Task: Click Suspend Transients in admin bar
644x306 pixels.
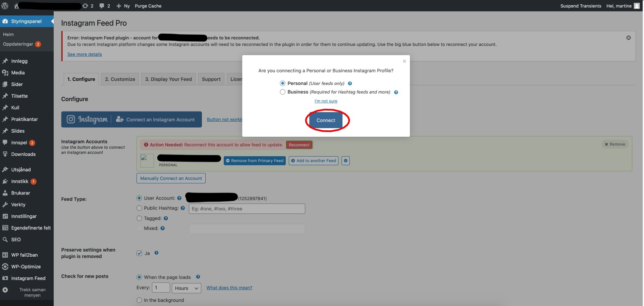Action: (x=581, y=6)
